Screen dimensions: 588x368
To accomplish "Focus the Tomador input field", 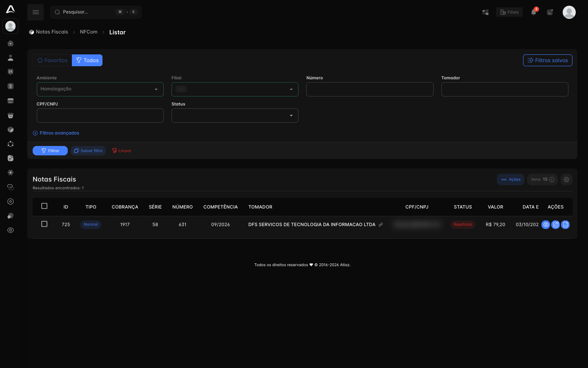I will pyautogui.click(x=505, y=89).
